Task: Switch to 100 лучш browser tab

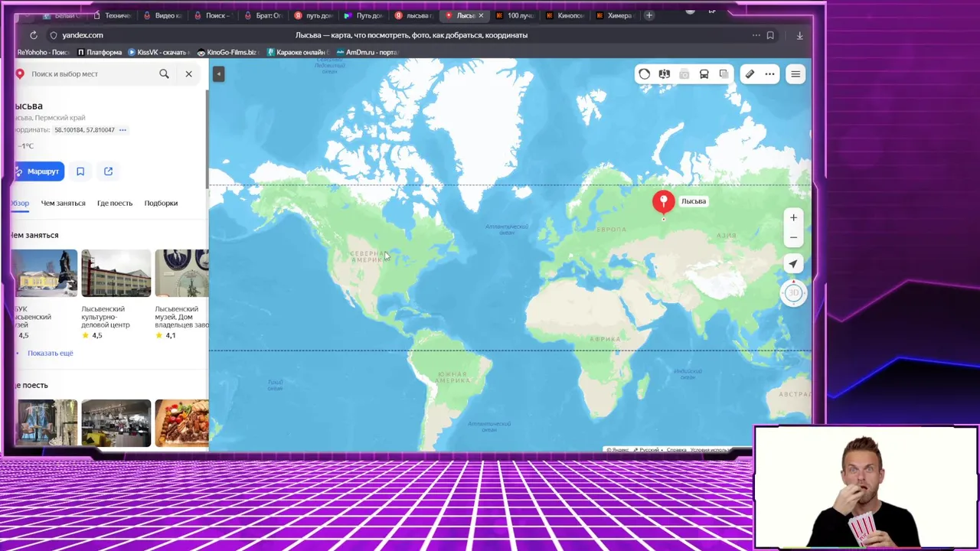Action: coord(515,15)
